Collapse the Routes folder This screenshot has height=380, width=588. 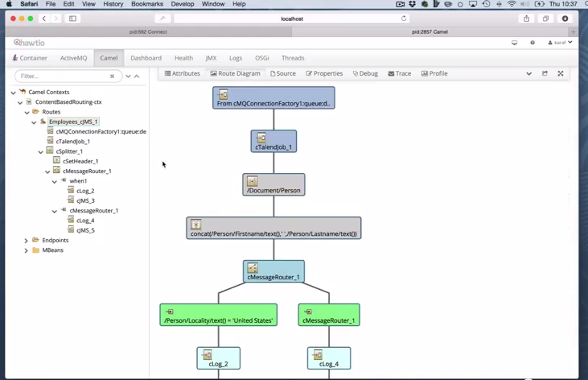tap(27, 112)
